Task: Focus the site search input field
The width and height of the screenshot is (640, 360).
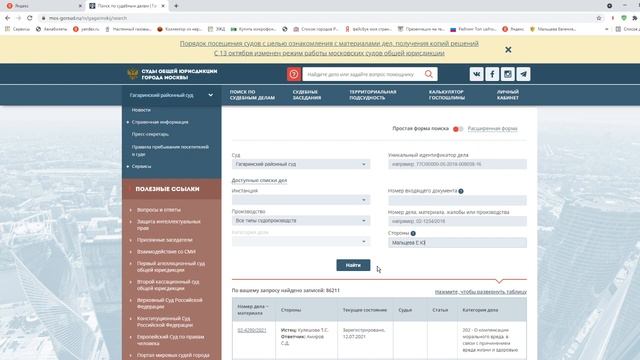Action: 362,74
